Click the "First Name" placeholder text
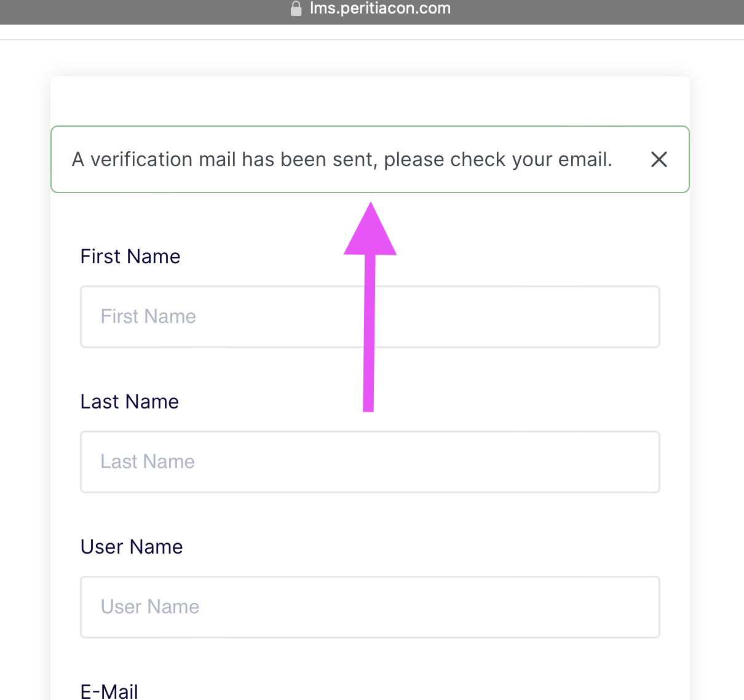 coord(148,317)
